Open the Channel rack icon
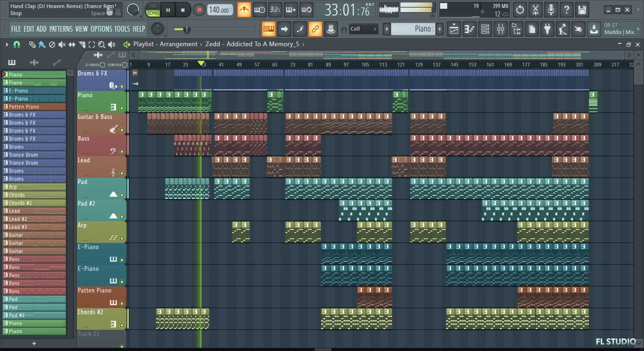 [485, 29]
